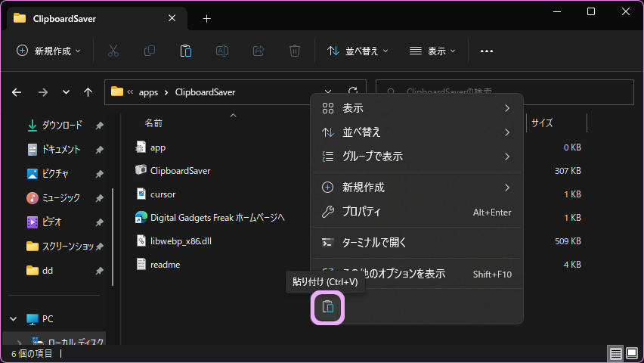Screen dimensions: 644x363
Task: Open the dd folder in navigation pane
Action: (47, 271)
